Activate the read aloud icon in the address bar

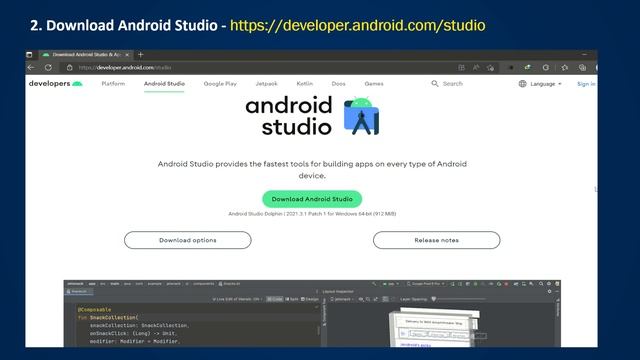pos(476,67)
